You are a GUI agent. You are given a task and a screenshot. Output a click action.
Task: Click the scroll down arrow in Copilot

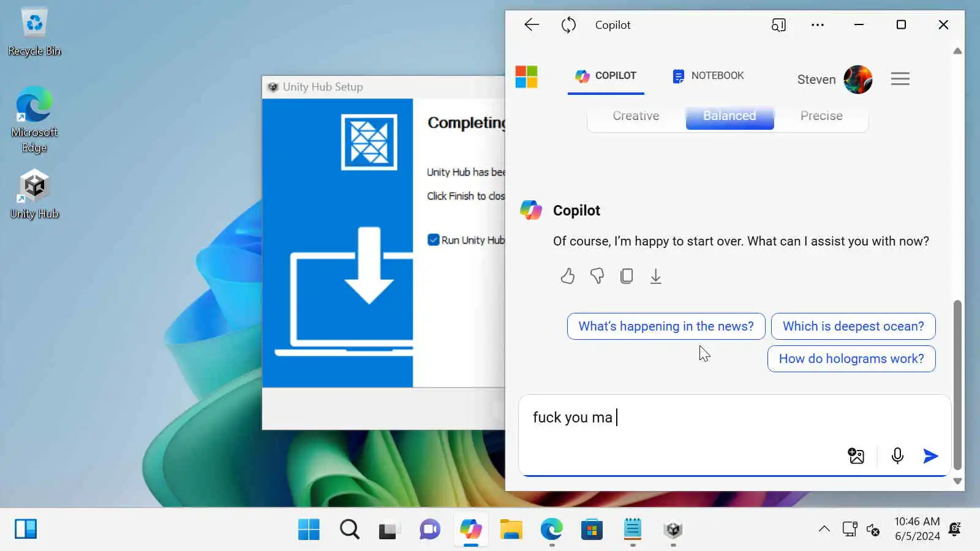click(957, 481)
